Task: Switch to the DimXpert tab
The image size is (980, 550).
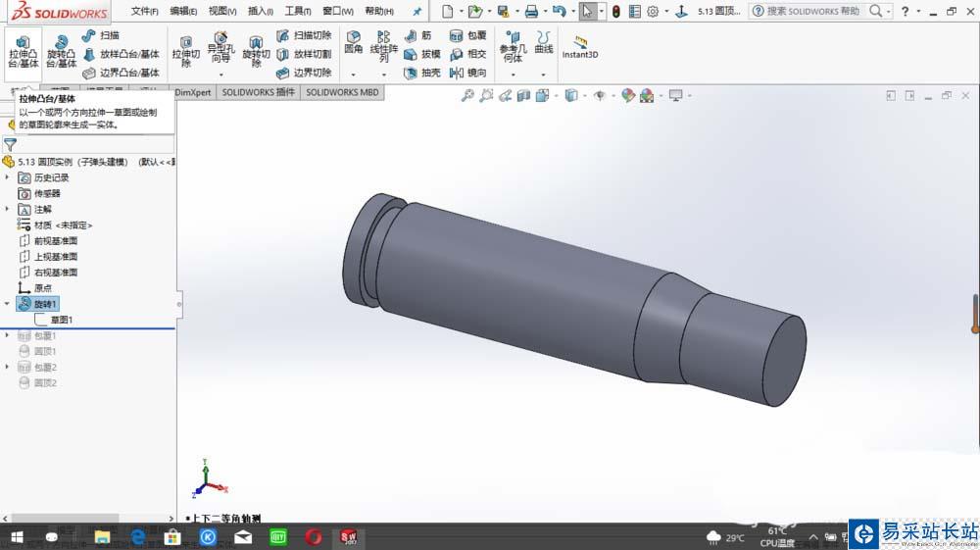Action: pos(193,92)
